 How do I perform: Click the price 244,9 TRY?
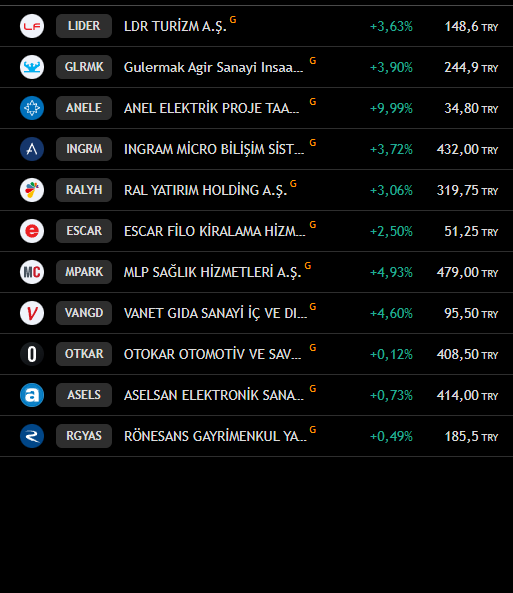coord(471,67)
